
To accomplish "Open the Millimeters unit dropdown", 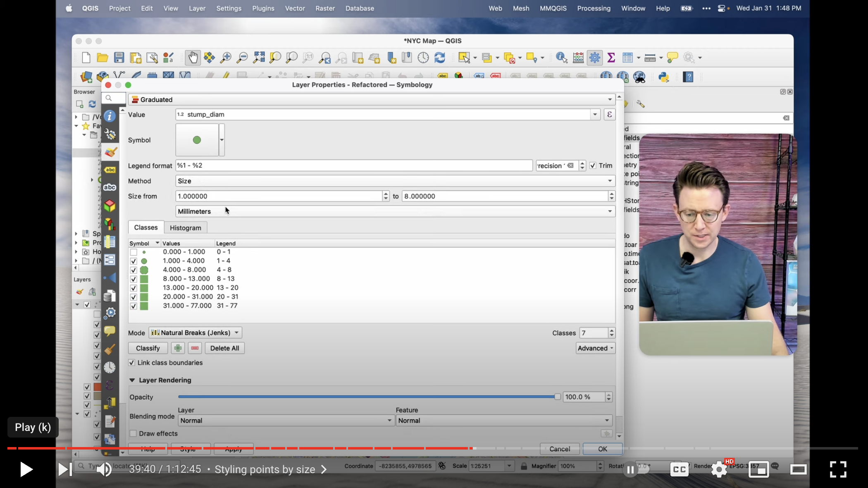I will [x=395, y=211].
